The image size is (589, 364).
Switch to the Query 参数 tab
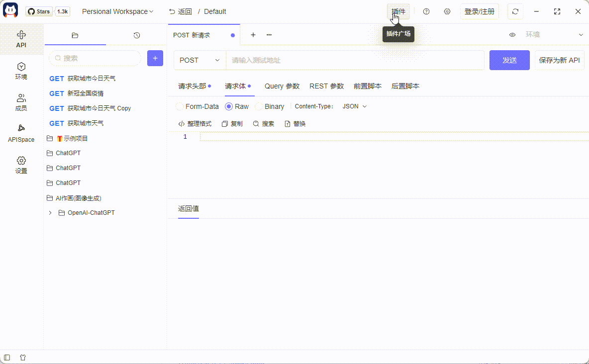(x=282, y=86)
